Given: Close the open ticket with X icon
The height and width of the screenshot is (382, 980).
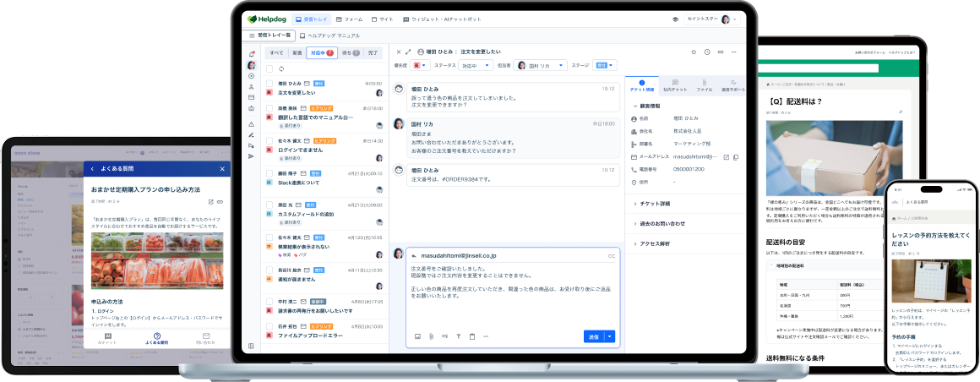Looking at the screenshot, I should tap(399, 52).
